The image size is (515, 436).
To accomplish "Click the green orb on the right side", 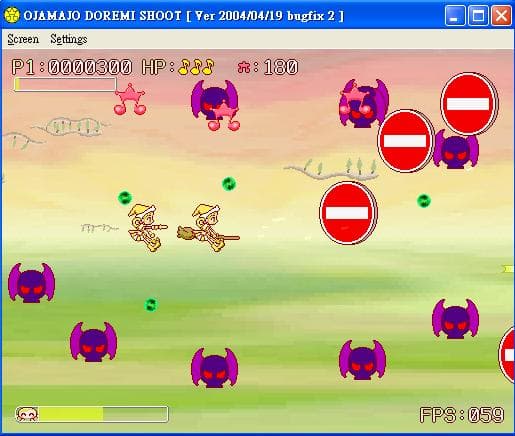I will (424, 201).
